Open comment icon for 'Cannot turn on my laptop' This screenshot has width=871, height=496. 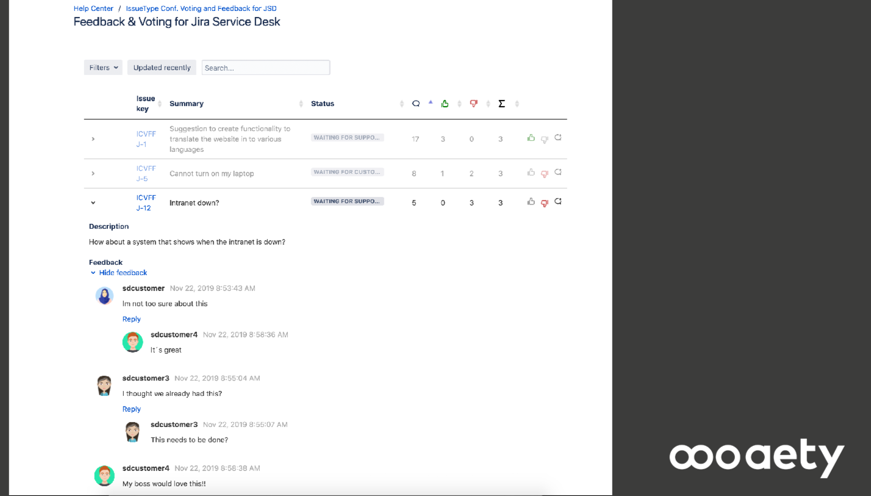(558, 172)
